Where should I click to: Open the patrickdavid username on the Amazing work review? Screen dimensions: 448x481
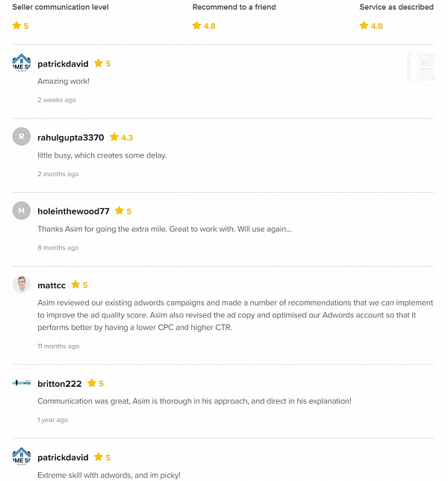coord(63,63)
